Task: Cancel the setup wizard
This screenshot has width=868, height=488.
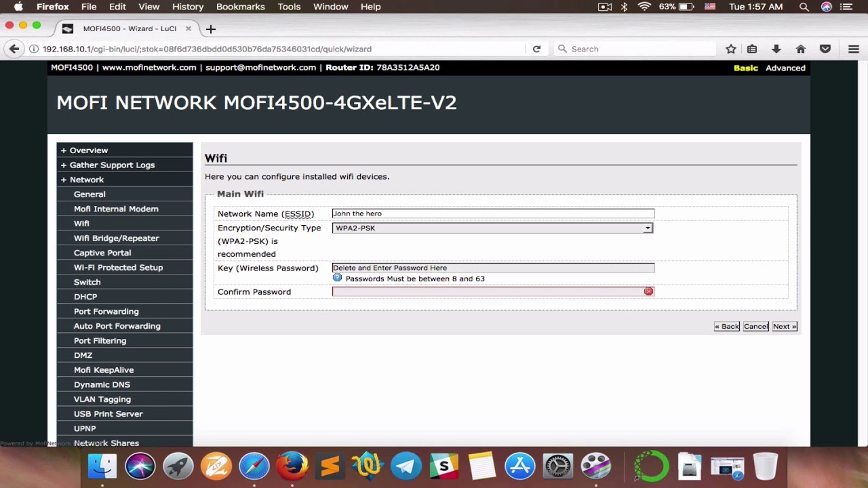Action: tap(755, 327)
